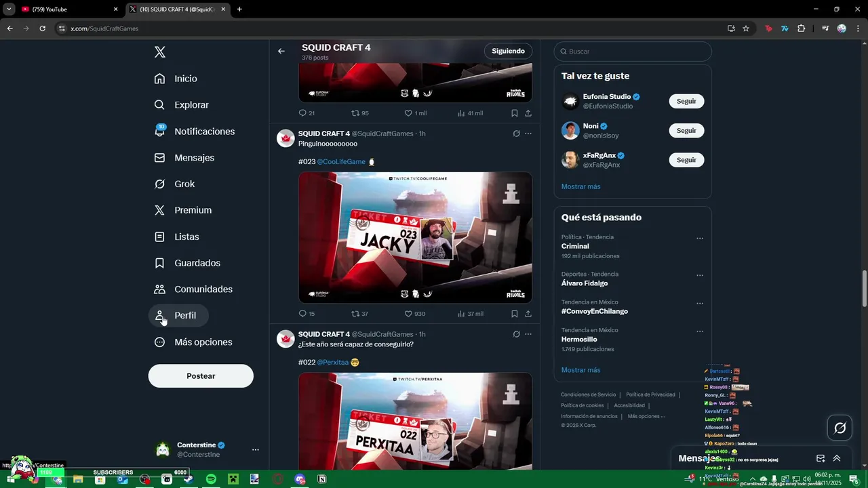The height and width of the screenshot is (488, 868).
Task: Open Condiciones de Servicio link
Action: coord(588,394)
